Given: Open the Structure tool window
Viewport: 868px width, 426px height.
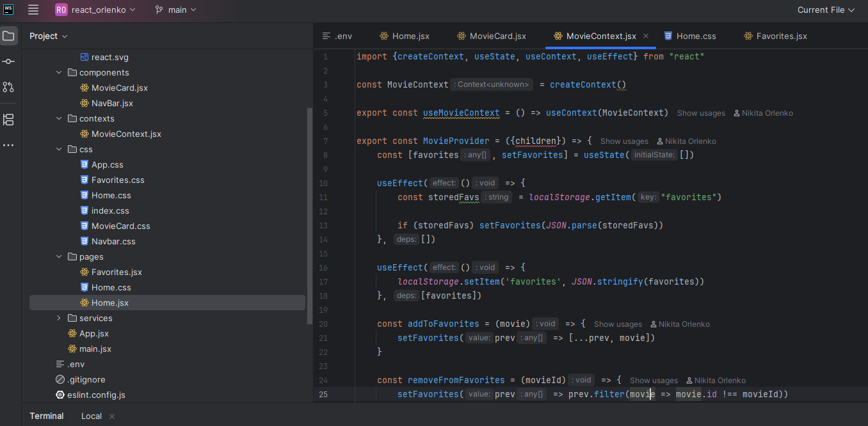Looking at the screenshot, I should (8, 120).
